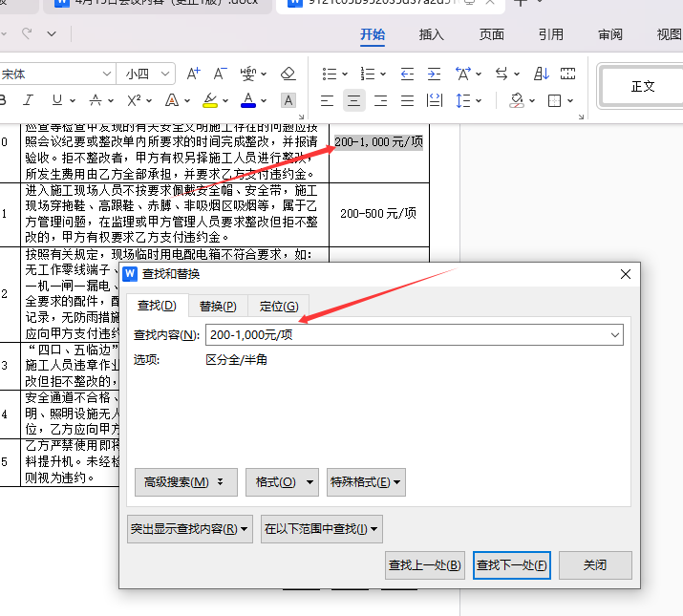The image size is (683, 616).
Task: Switch to the 开始 ribbon tab
Action: pyautogui.click(x=373, y=34)
